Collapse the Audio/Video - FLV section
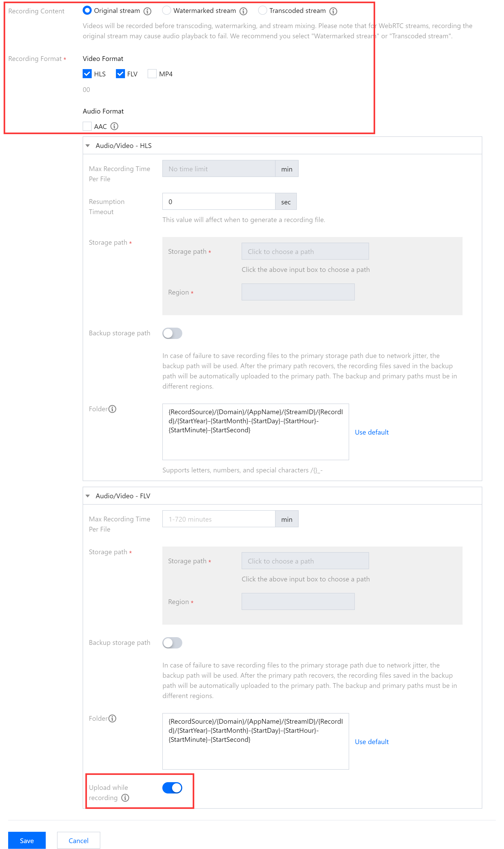The image size is (504, 849). pyautogui.click(x=88, y=496)
